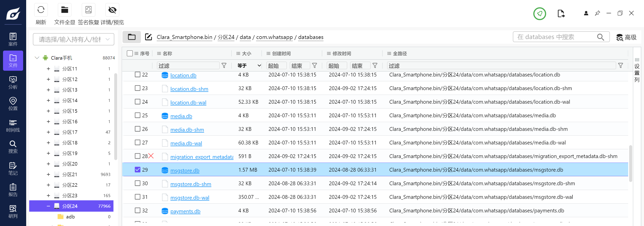The width and height of the screenshot is (644, 226).
Task: Open 签名恢复 signature recovery tool
Action: coord(88,10)
